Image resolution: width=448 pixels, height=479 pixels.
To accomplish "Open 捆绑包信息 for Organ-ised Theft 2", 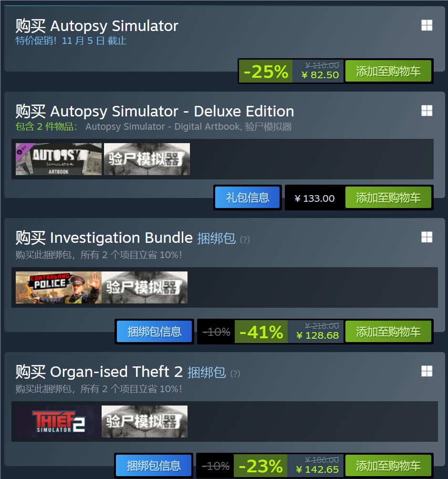I will point(154,466).
